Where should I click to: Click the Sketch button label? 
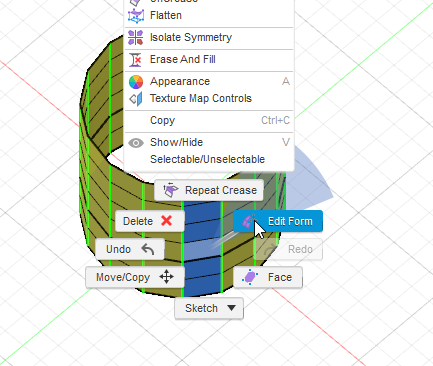pyautogui.click(x=201, y=308)
